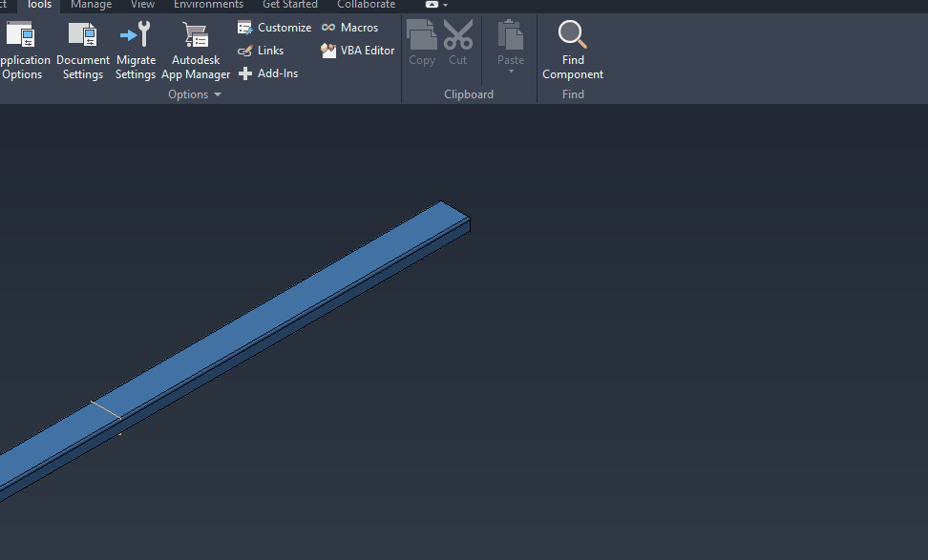This screenshot has width=928, height=560.
Task: Open the Get Started tab
Action: click(289, 5)
